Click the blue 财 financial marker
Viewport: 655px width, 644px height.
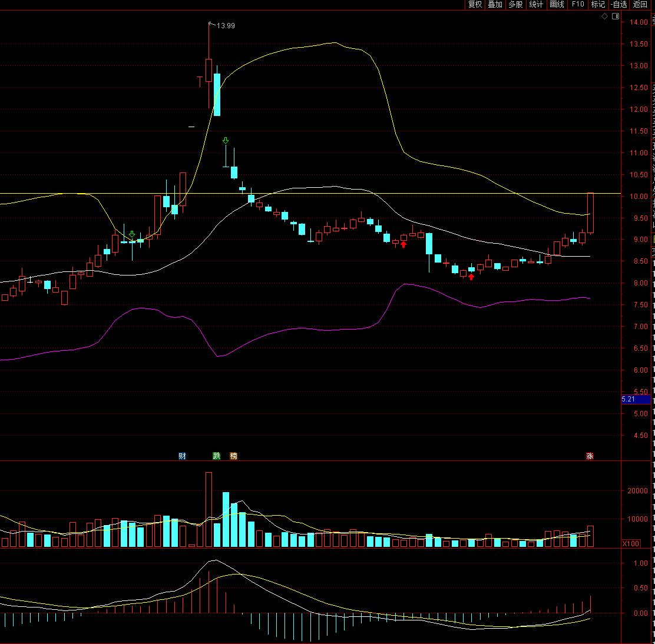(x=182, y=456)
